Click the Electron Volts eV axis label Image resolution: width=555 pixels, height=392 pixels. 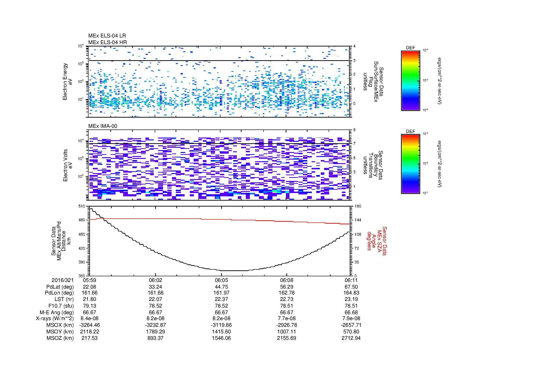(x=68, y=165)
